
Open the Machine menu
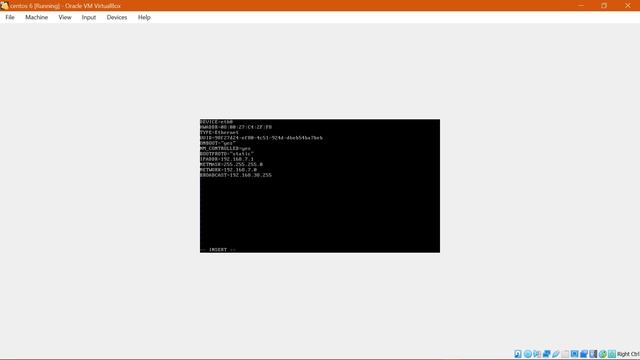click(36, 17)
